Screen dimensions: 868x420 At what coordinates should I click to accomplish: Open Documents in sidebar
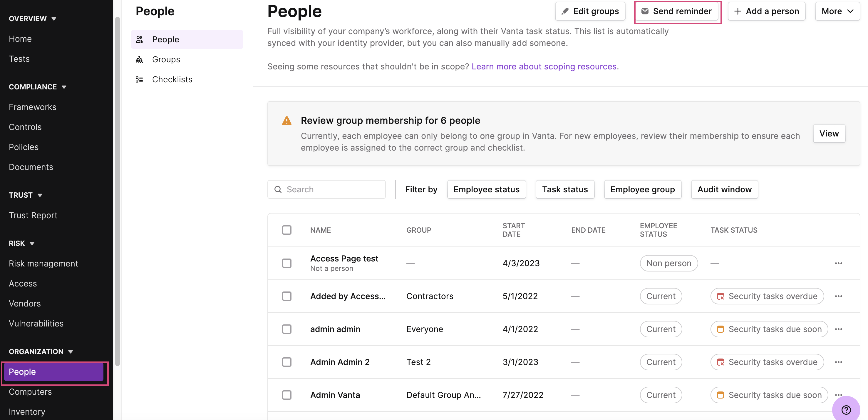click(x=31, y=167)
